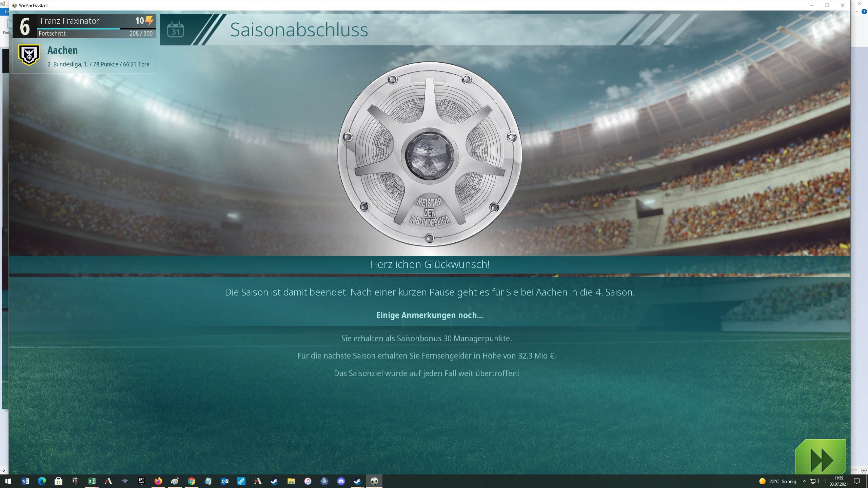868x488 pixels.
Task: Open the Outlook taskbar icon
Action: (x=224, y=481)
